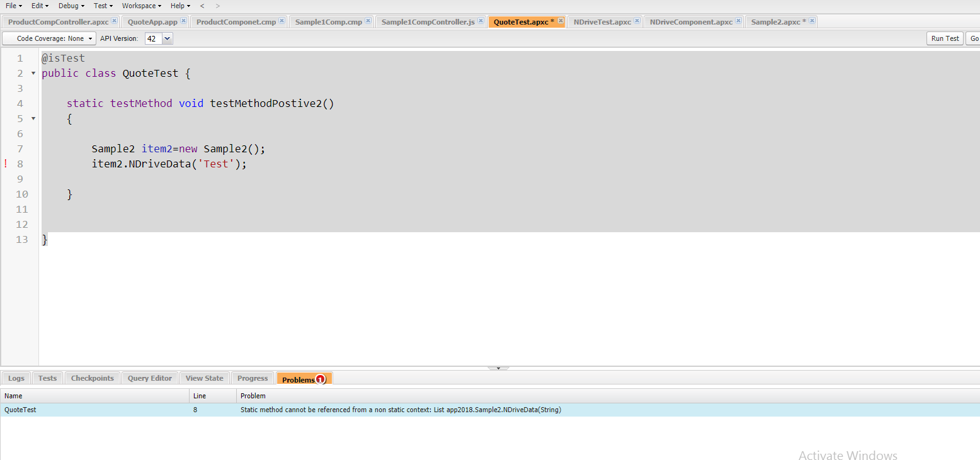Open the Tests panel
Image resolution: width=980 pixels, height=460 pixels.
(x=47, y=378)
